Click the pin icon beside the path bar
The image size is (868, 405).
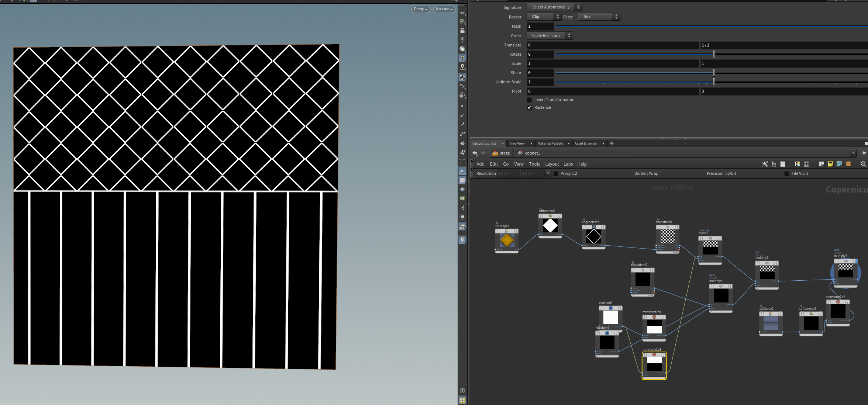863,153
